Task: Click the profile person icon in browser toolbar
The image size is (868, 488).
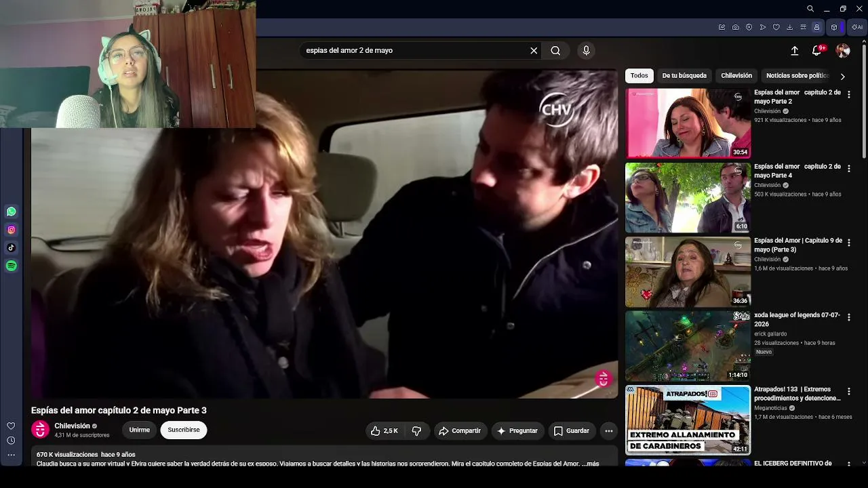Action: 817,27
